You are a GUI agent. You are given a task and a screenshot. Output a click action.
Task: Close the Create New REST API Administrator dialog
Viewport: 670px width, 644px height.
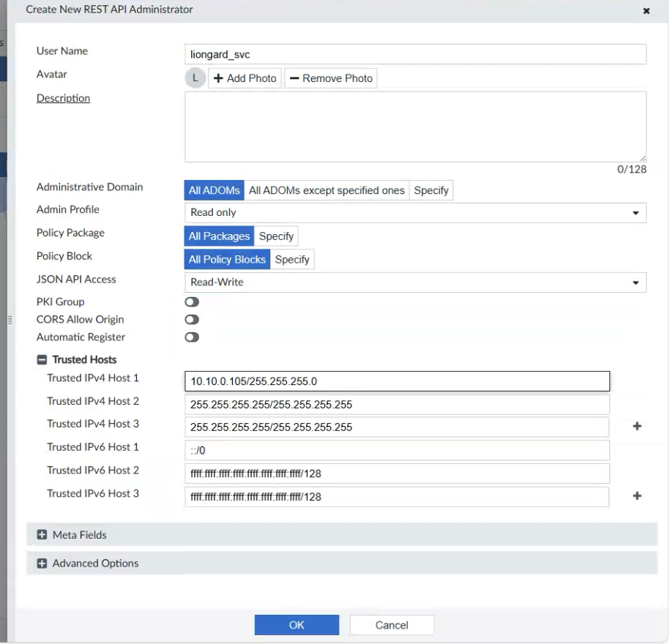click(647, 11)
